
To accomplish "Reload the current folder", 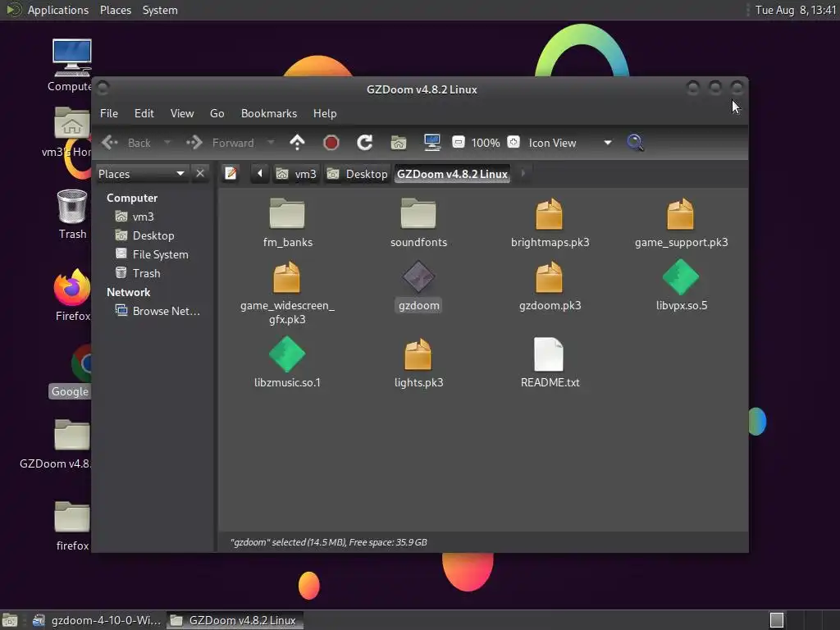I will (x=365, y=143).
